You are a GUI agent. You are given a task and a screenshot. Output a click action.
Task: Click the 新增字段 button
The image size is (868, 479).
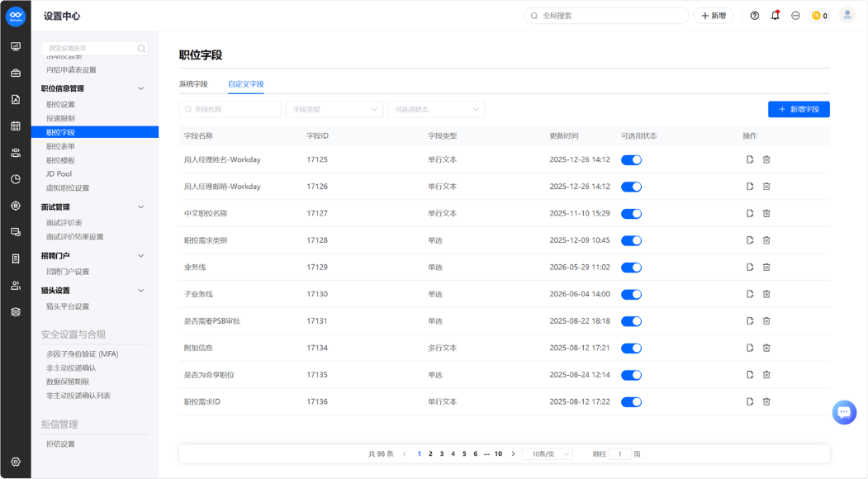[x=799, y=109]
